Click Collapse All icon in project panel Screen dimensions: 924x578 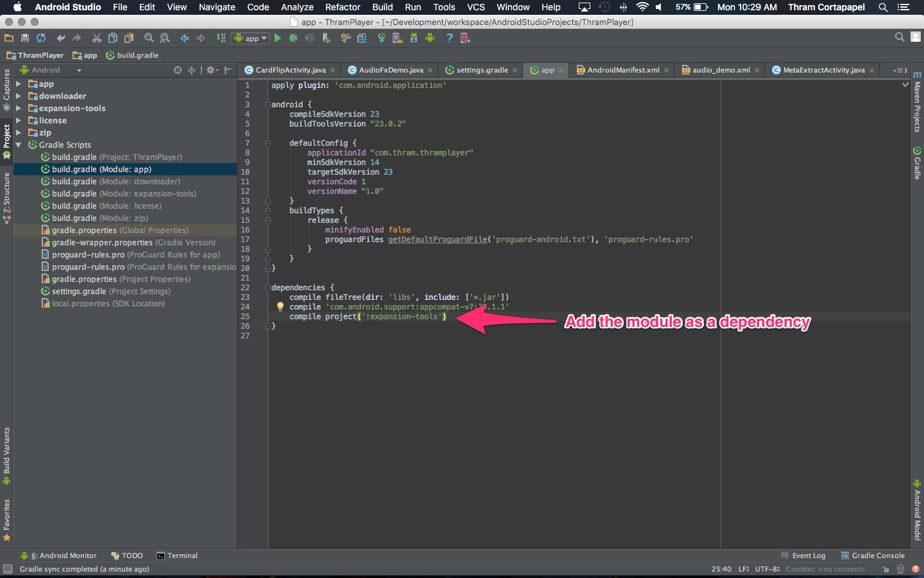click(x=191, y=70)
